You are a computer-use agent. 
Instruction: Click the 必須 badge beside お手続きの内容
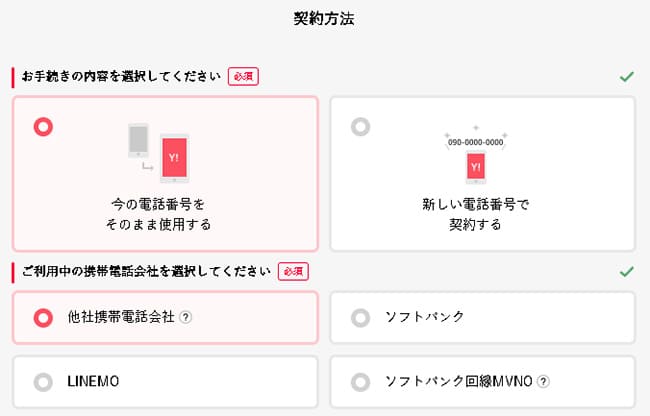[243, 76]
